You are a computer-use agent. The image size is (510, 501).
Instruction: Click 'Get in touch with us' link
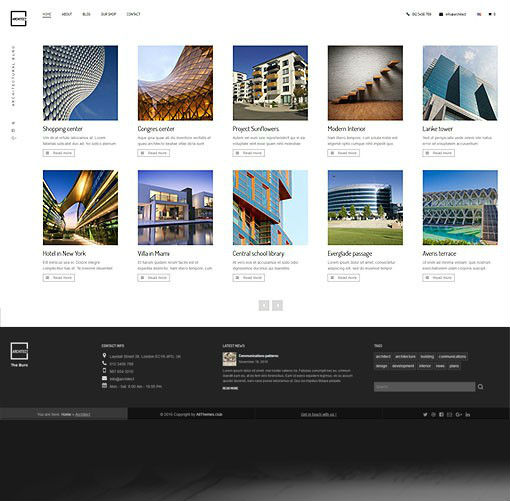(x=319, y=414)
